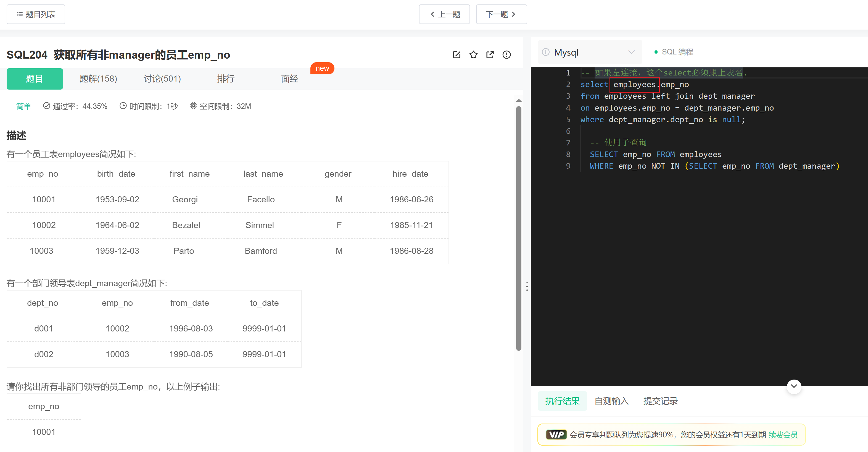Click cell 10001 in employees table
Image resolution: width=868 pixels, height=452 pixels.
[43, 199]
